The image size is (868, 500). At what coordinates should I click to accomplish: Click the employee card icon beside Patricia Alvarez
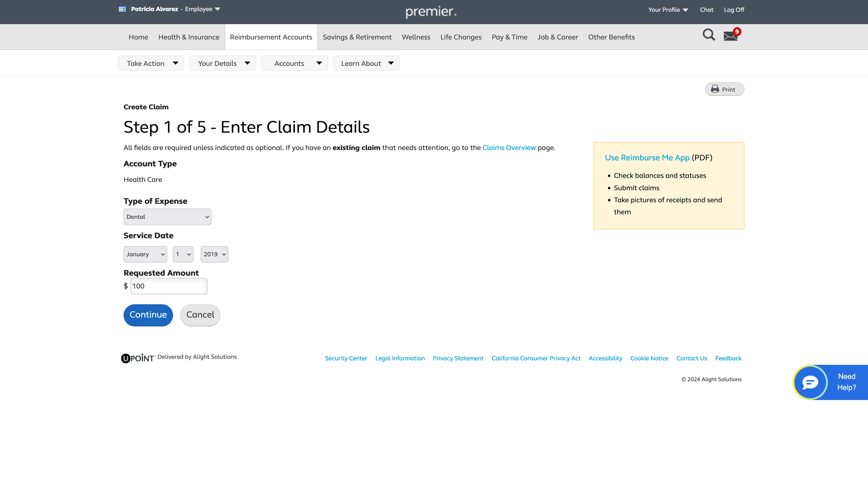[122, 9]
